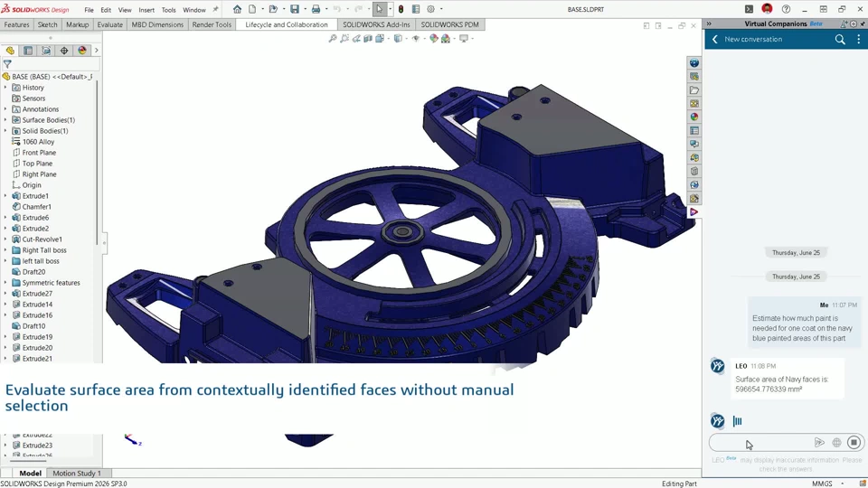The image size is (868, 488).
Task: Select the Front Plane in the tree
Action: click(39, 153)
